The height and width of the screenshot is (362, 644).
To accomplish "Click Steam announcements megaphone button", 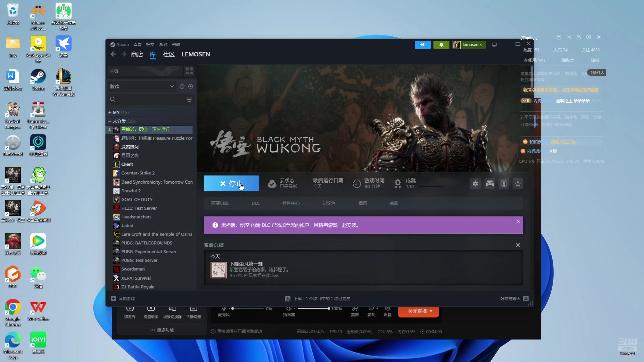I will click(x=423, y=44).
